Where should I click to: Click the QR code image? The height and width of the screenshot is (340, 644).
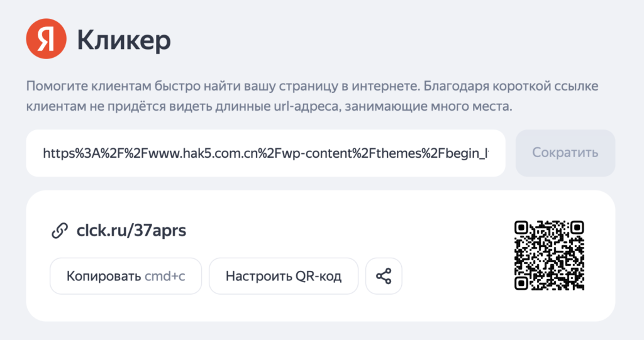click(x=549, y=255)
